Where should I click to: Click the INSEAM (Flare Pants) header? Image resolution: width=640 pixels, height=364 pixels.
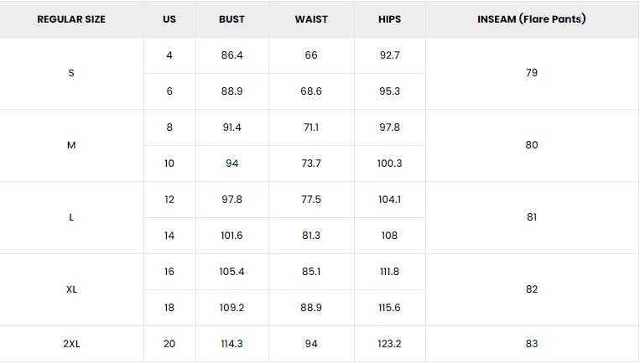point(532,19)
